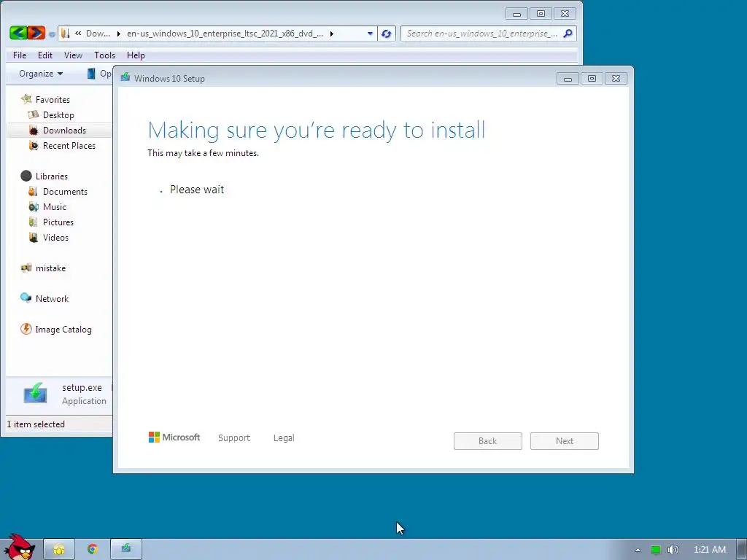This screenshot has width=747, height=560.
Task: Select Downloads in sidebar
Action: (x=64, y=130)
